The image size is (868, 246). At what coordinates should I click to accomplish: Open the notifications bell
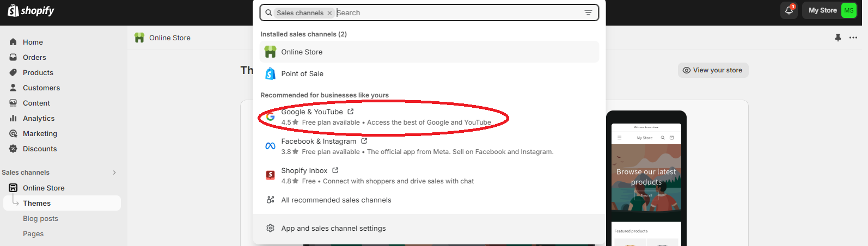(x=789, y=10)
